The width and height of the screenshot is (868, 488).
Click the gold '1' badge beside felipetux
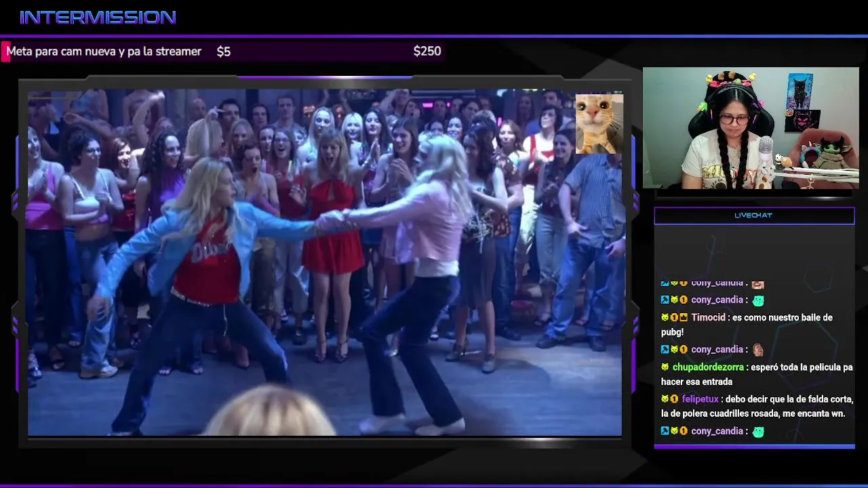tap(674, 399)
